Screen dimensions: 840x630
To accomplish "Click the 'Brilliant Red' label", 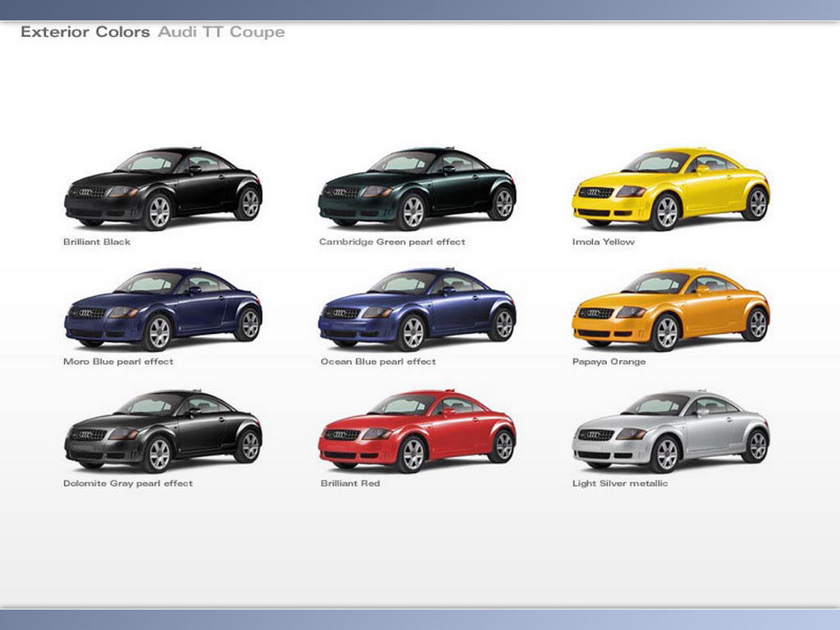I will tap(350, 483).
